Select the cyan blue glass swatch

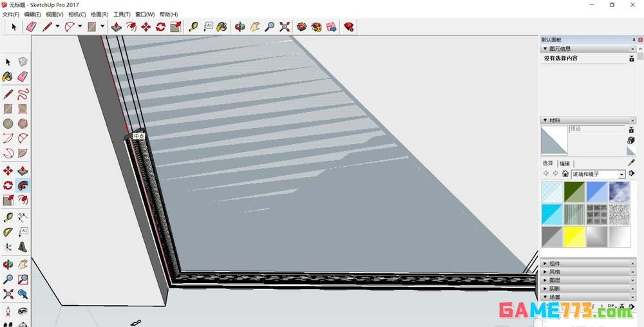coord(552,214)
